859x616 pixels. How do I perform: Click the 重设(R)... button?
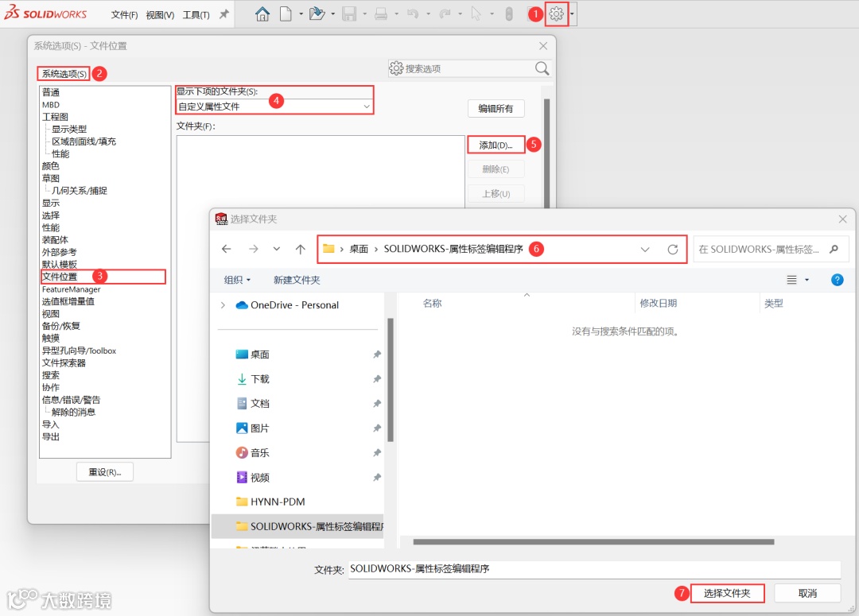tap(105, 472)
